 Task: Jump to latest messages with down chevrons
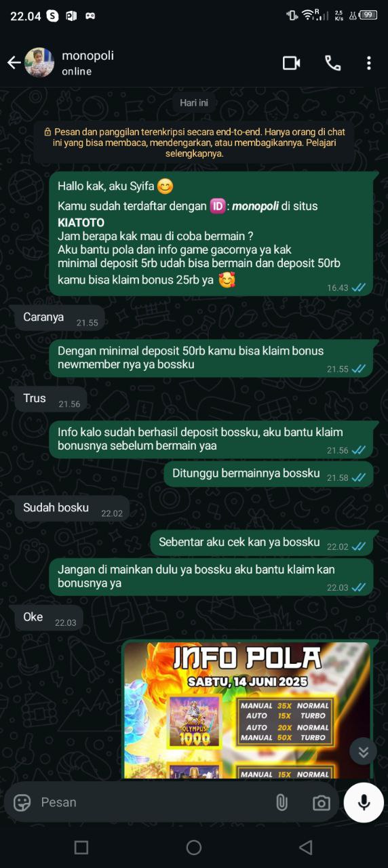click(x=363, y=751)
